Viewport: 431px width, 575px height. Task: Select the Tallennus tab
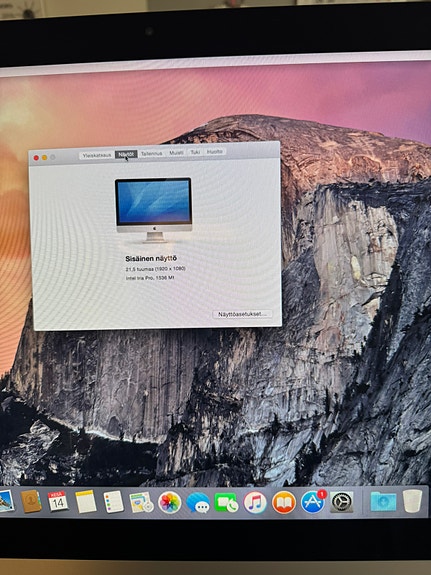152,153
